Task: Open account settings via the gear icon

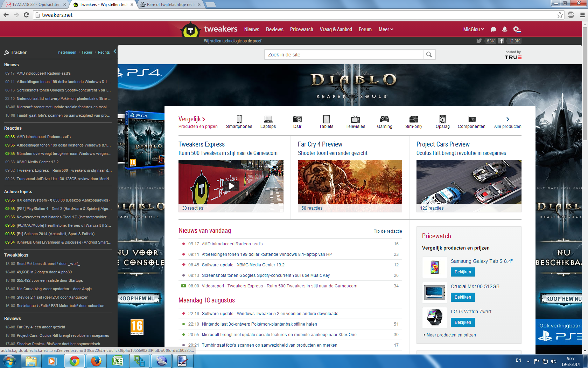Action: coord(517,29)
